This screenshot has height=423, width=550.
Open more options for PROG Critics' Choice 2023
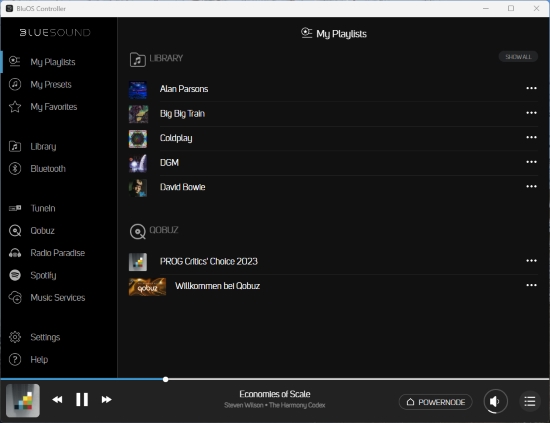click(x=531, y=261)
